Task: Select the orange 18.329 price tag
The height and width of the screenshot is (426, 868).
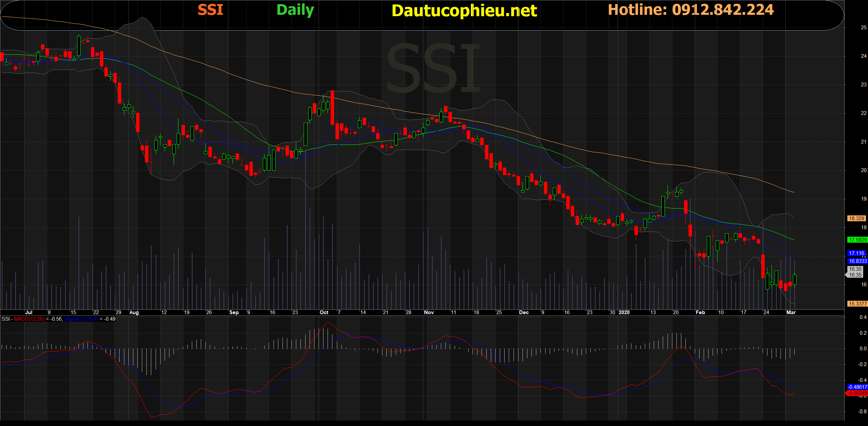Action: coord(856,219)
